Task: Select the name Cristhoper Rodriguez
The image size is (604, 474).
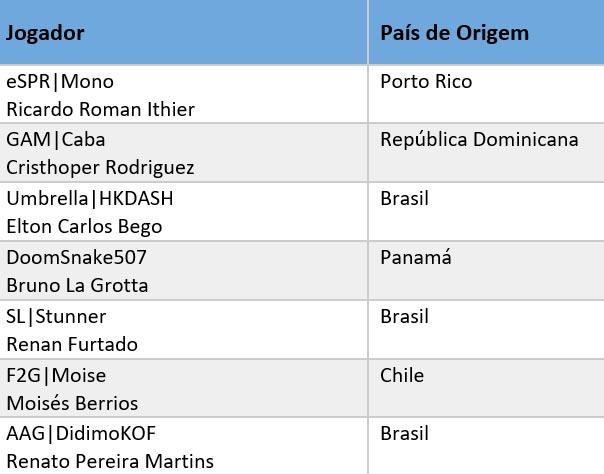Action: tap(100, 167)
